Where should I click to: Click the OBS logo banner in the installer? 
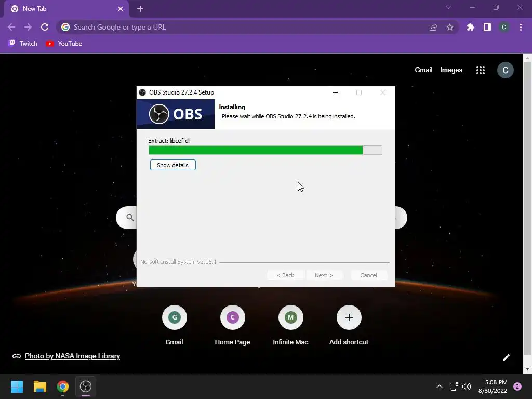[176, 114]
